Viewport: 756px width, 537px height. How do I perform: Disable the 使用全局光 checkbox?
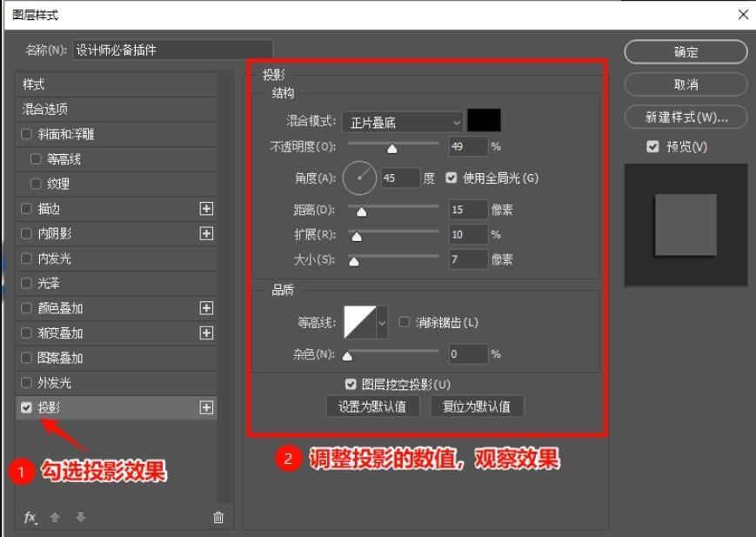[x=451, y=177]
